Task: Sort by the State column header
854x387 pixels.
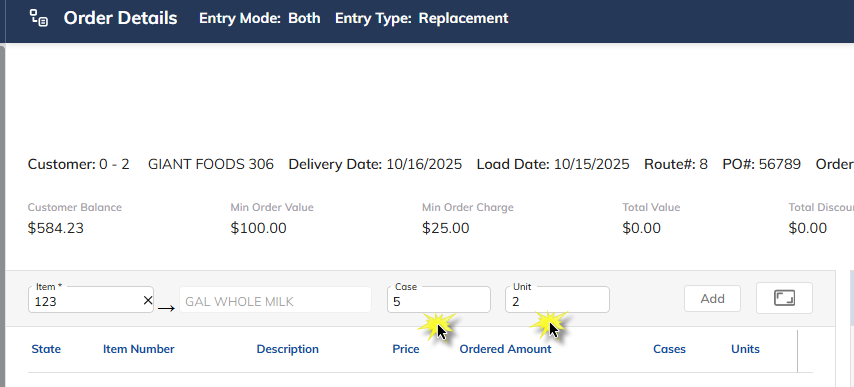Action: 46,349
